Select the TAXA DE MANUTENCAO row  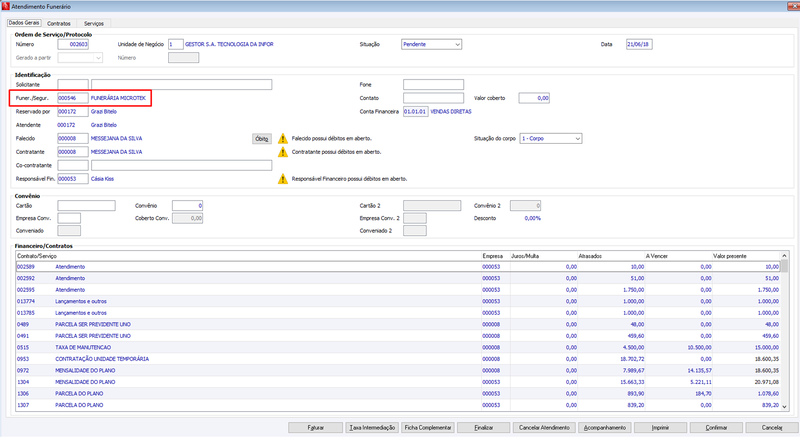tap(398, 347)
